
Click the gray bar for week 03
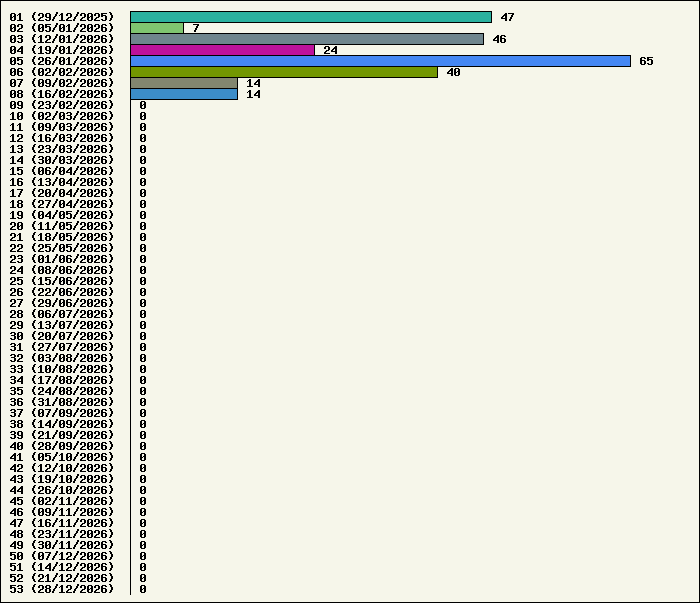[x=306, y=39]
